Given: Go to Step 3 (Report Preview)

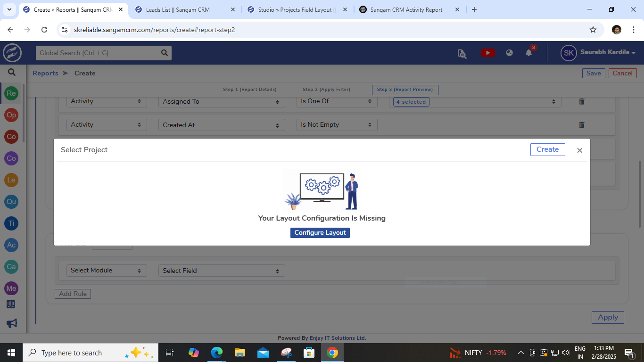Looking at the screenshot, I should pyautogui.click(x=405, y=90).
